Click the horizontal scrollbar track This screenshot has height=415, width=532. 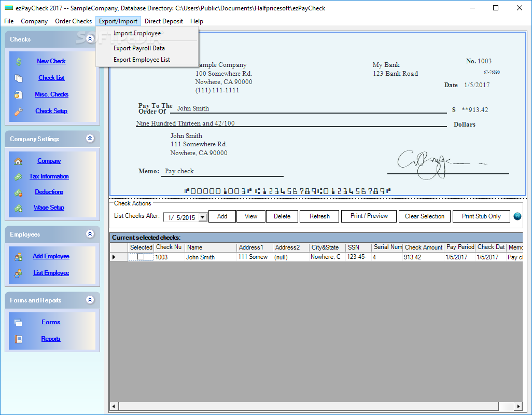[x=506, y=406]
